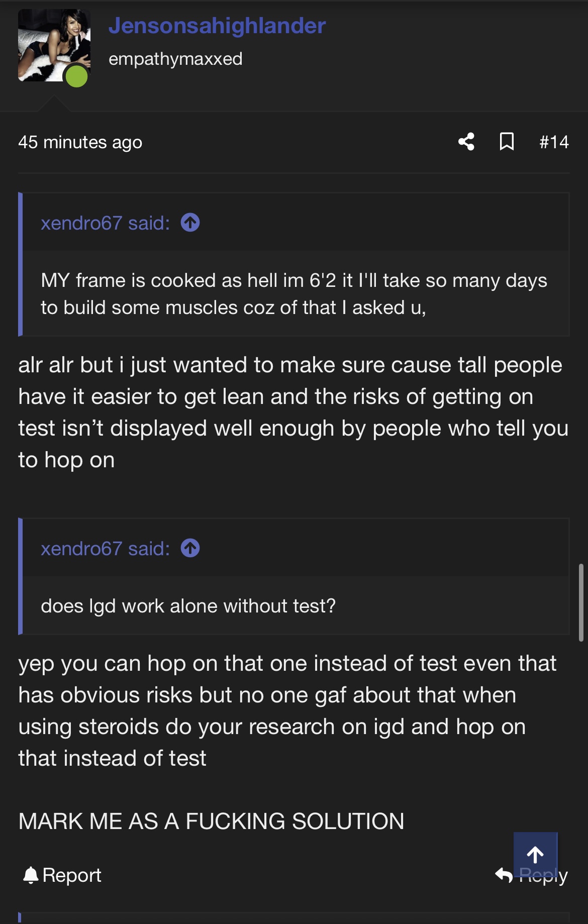Viewport: 588px width, 924px height.
Task: Click the page scrollbar on the right edge
Action: coord(581,603)
